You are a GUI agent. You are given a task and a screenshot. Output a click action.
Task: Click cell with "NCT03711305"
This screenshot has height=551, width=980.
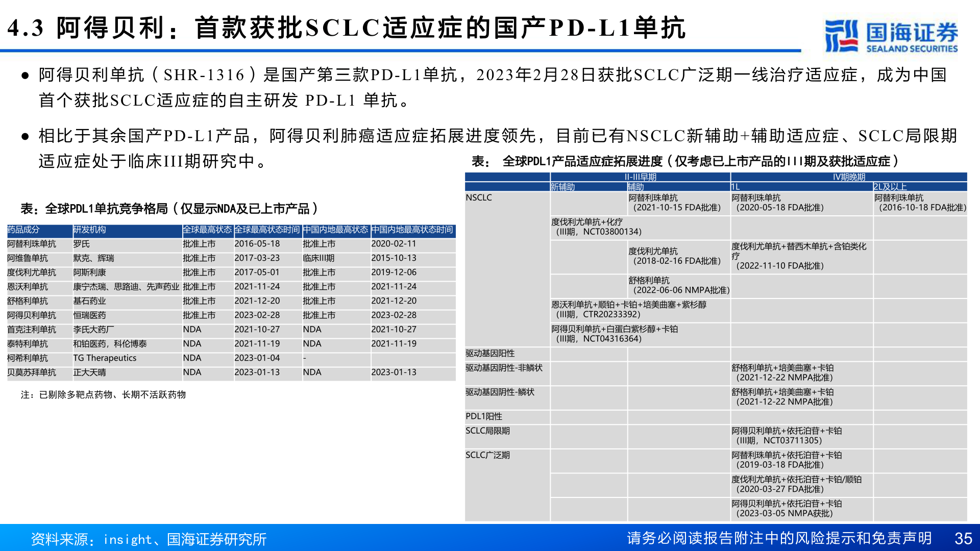click(801, 436)
